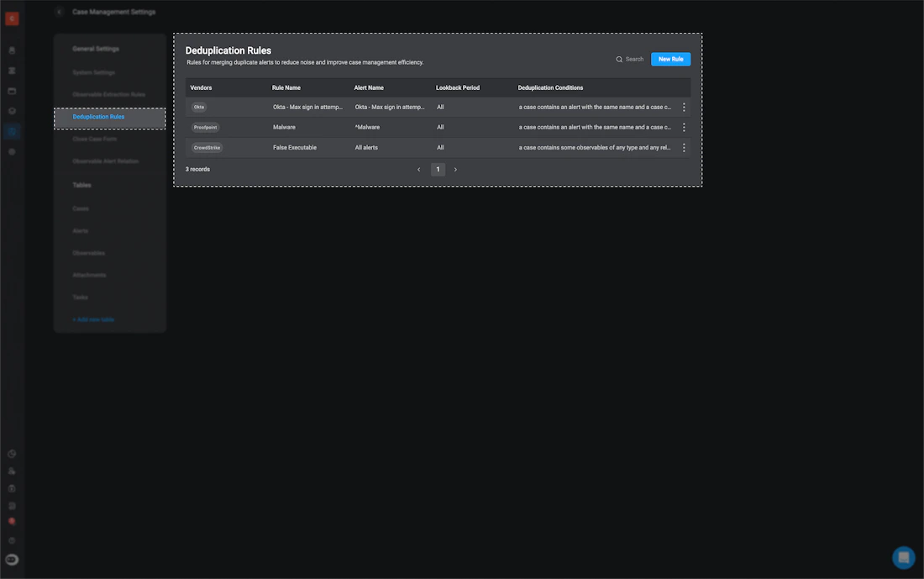This screenshot has width=924, height=579.
Task: Select the highlighted blue icon in the left rail
Action: coord(12,130)
